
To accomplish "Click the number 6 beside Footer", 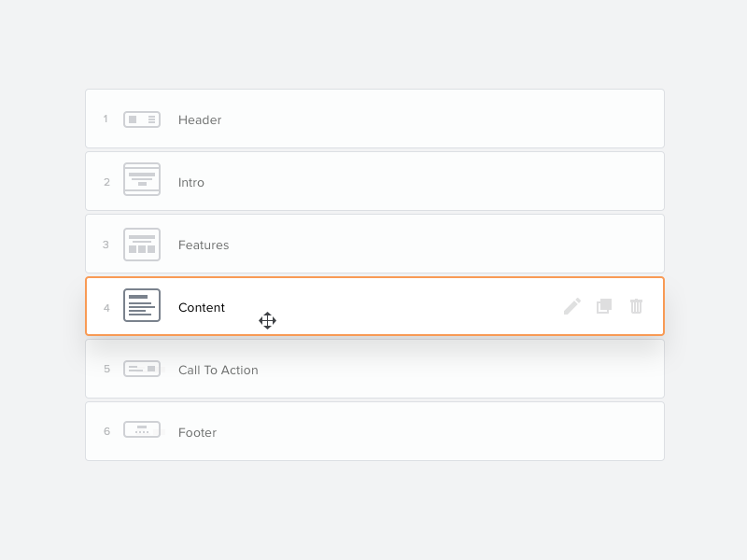I will point(106,431).
